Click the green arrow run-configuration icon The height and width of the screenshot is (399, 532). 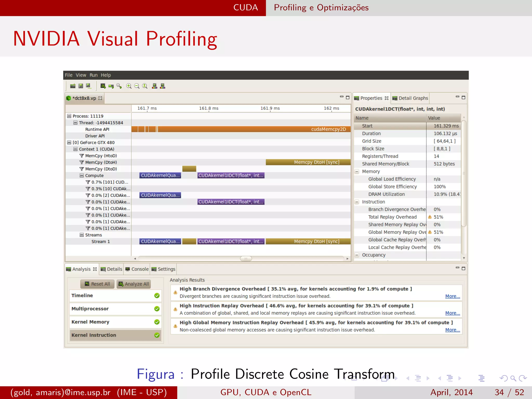pos(111,86)
